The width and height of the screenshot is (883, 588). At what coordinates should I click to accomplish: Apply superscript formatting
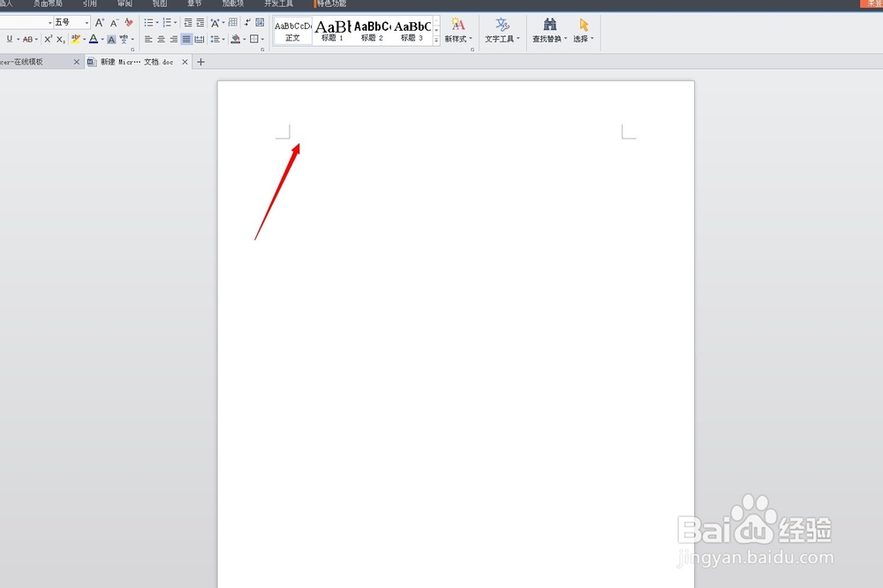(x=48, y=39)
